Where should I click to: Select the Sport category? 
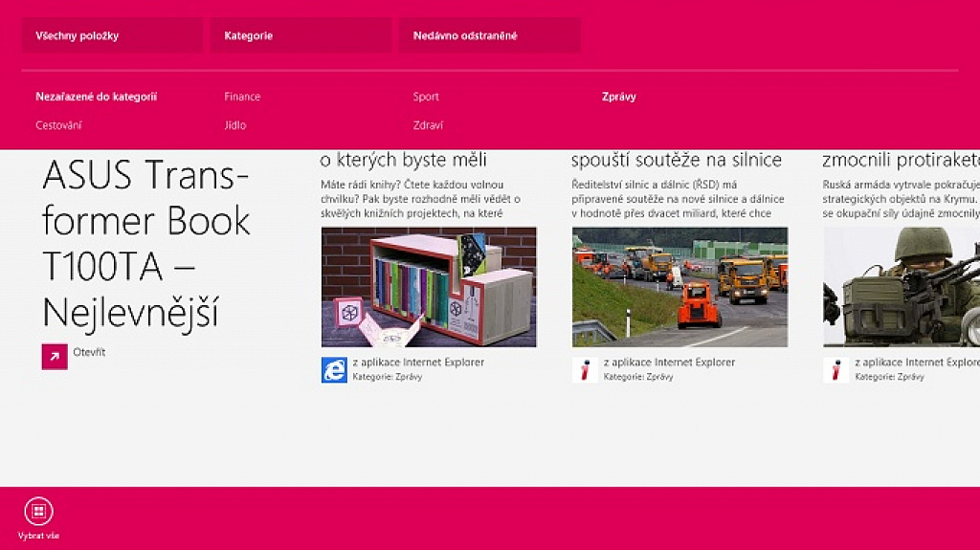(x=426, y=97)
